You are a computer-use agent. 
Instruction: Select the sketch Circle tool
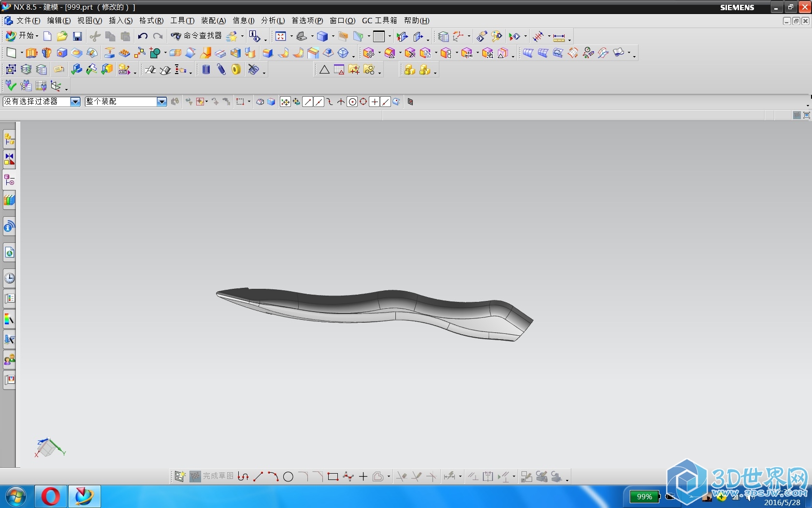(x=288, y=477)
